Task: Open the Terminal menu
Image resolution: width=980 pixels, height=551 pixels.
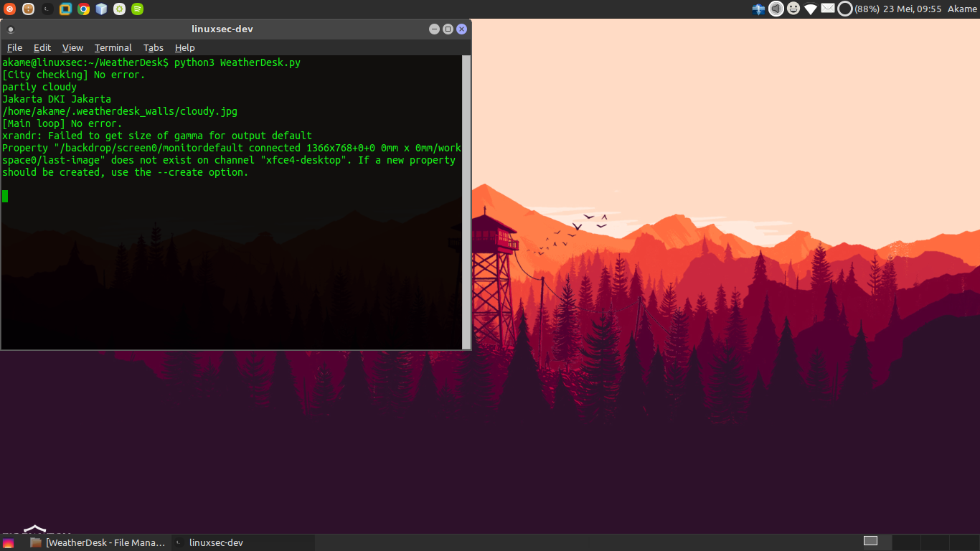Action: [113, 47]
